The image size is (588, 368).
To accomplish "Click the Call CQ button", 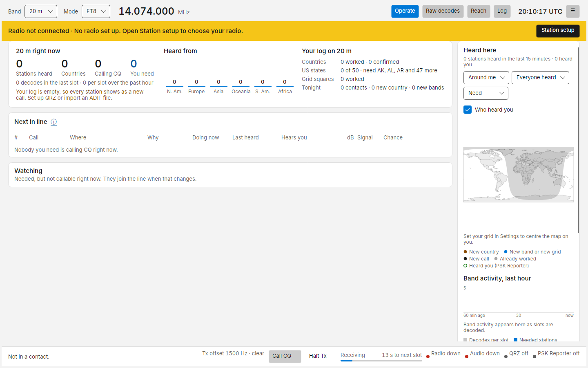I will [x=285, y=356].
